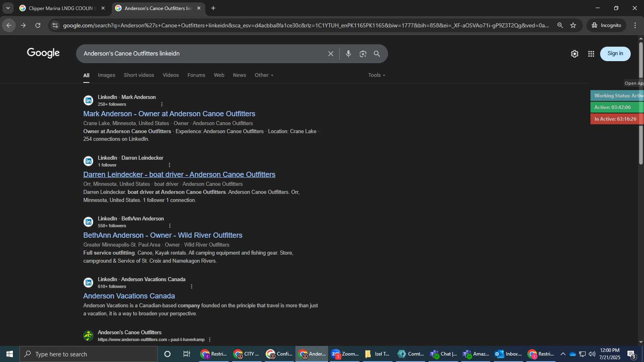Click Anderson's Canoe Outfitters site favicon
The height and width of the screenshot is (362, 644).
click(88, 335)
